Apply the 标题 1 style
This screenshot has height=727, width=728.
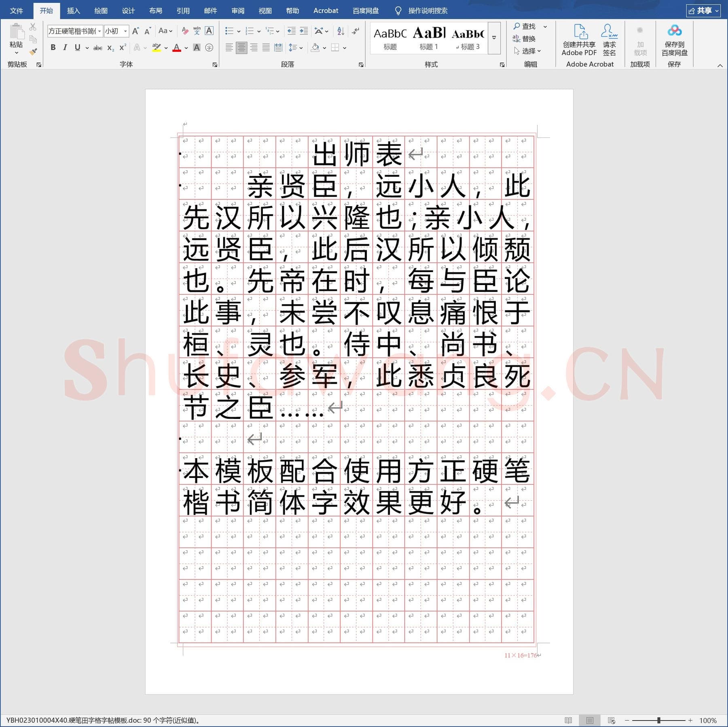[x=429, y=38]
